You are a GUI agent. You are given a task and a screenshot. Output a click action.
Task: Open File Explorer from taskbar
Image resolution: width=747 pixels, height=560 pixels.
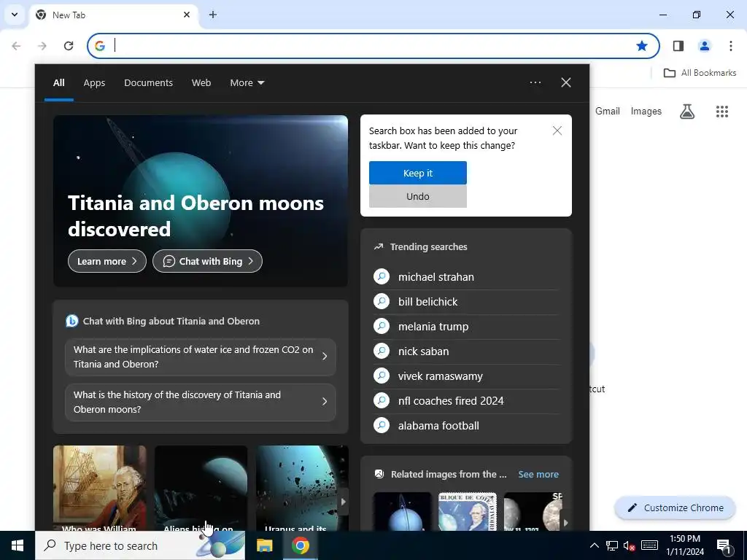(264, 545)
